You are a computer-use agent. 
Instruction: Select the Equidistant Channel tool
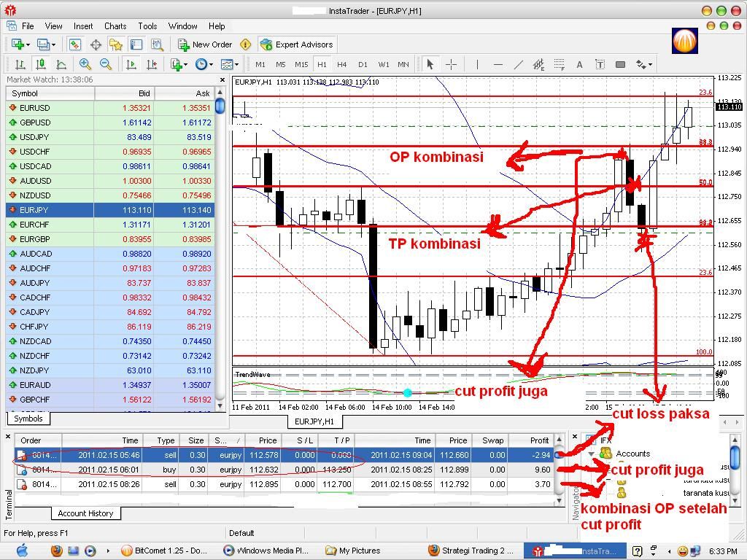click(538, 64)
